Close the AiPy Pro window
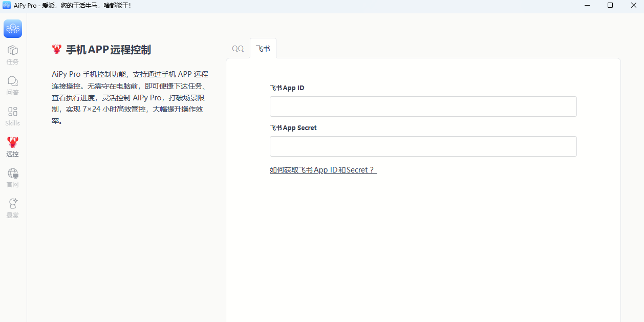 (x=633, y=6)
